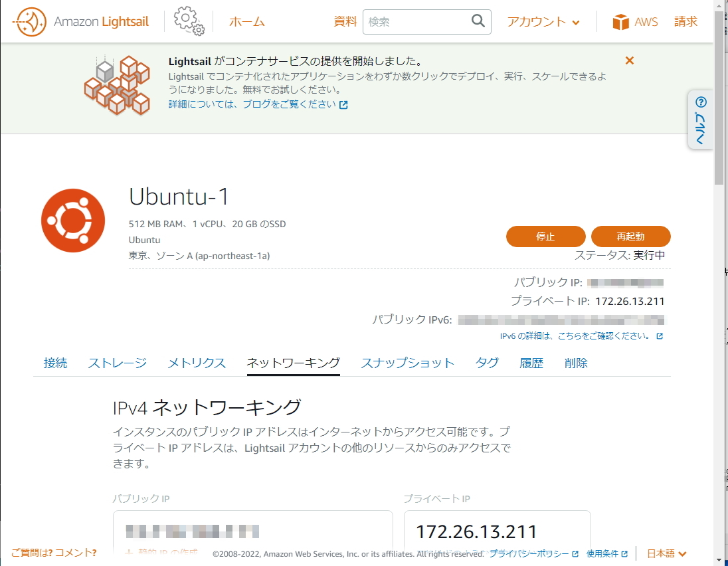Switch to the 履歴 tab
The width and height of the screenshot is (728, 566).
[531, 363]
